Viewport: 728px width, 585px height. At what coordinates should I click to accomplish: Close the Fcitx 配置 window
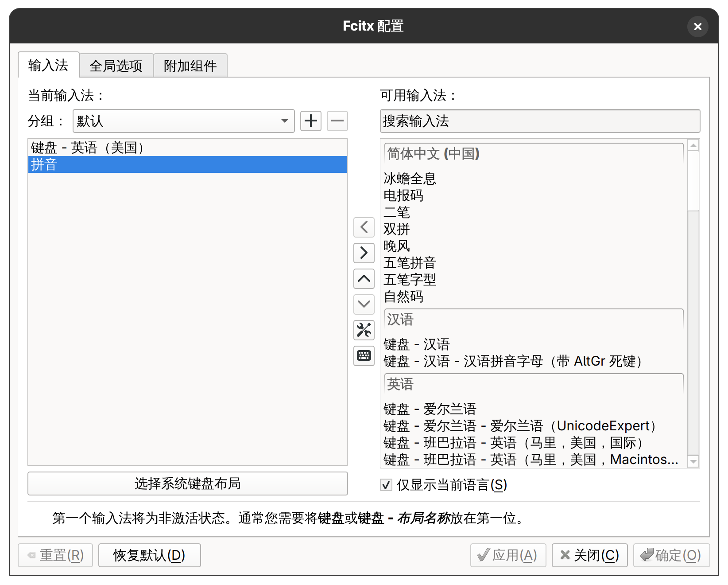(697, 27)
